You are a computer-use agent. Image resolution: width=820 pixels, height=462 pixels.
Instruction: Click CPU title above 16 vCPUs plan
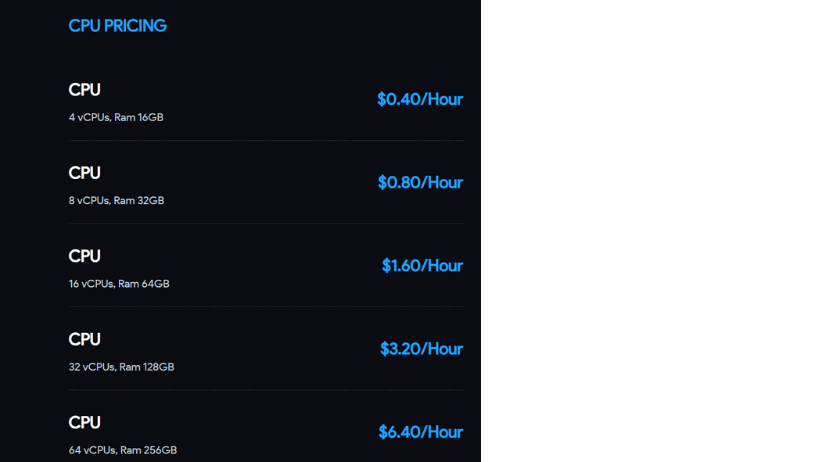point(84,256)
